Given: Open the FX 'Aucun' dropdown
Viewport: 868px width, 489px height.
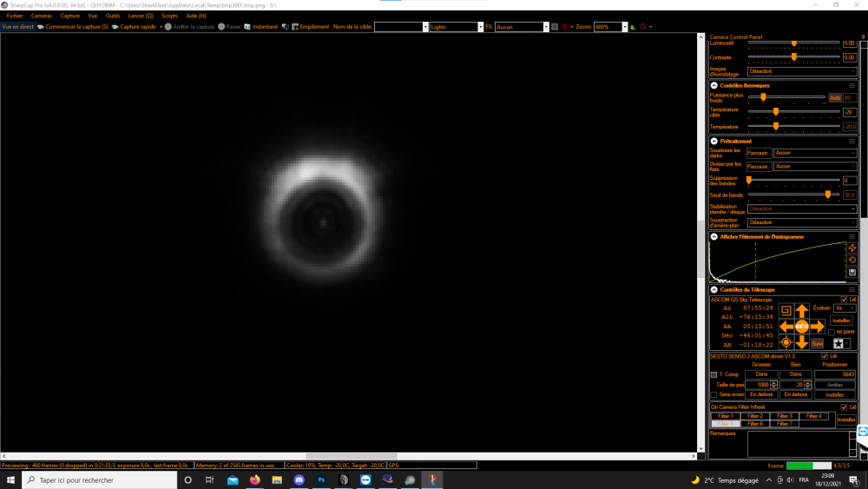Looking at the screenshot, I should click(x=544, y=27).
